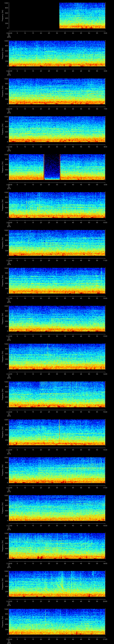Select the "2:06:00" start time label
Viewport: 114px width, 644px height.
[9, 109]
